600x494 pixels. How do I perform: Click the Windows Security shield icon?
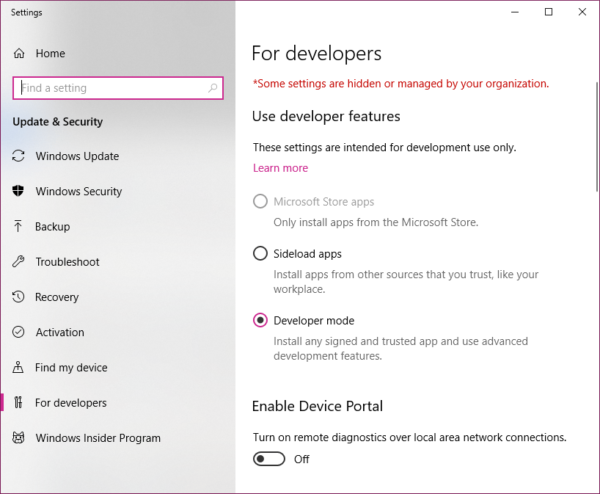(x=18, y=191)
